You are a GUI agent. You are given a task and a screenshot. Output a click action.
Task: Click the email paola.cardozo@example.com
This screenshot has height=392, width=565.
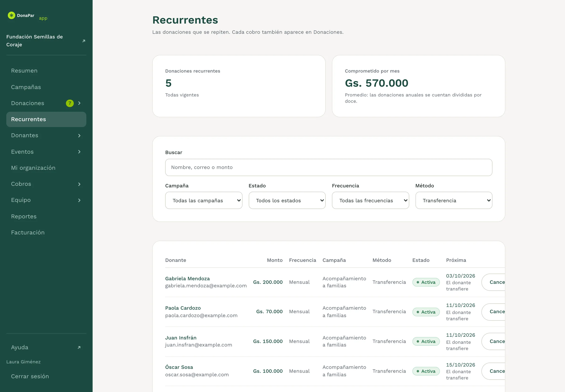(201, 315)
